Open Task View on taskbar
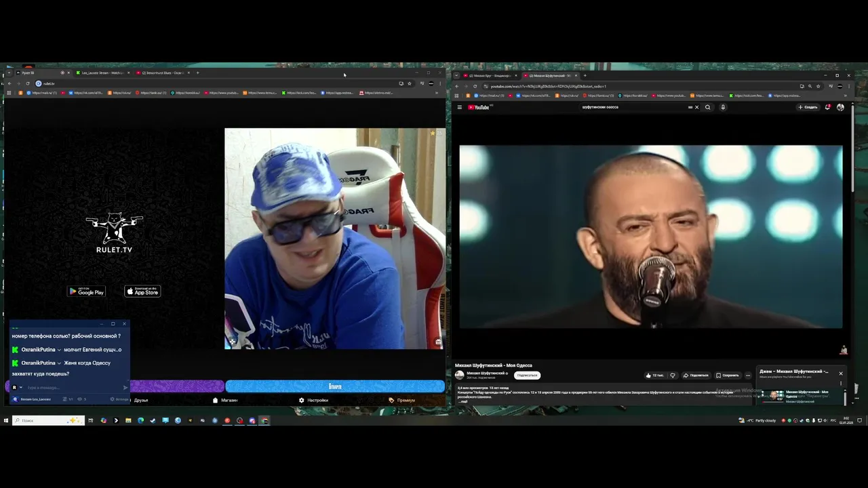Screen dimensions: 868x488 pos(90,420)
